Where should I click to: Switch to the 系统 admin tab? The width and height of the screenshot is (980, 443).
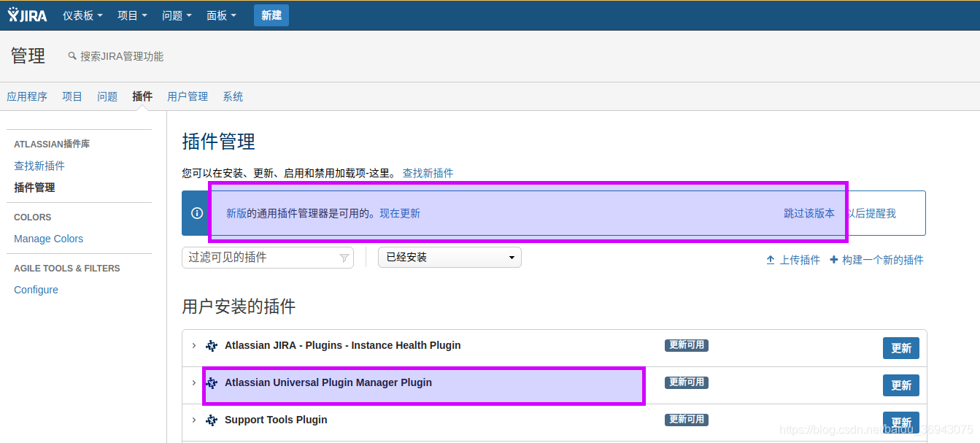point(233,96)
